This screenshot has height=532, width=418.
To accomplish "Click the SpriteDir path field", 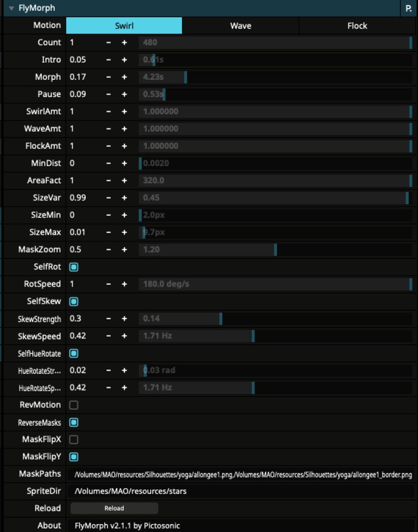I will 242,491.
